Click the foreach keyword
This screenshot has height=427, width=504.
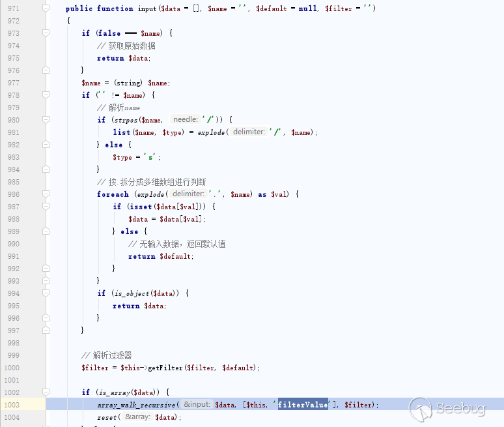(x=113, y=194)
